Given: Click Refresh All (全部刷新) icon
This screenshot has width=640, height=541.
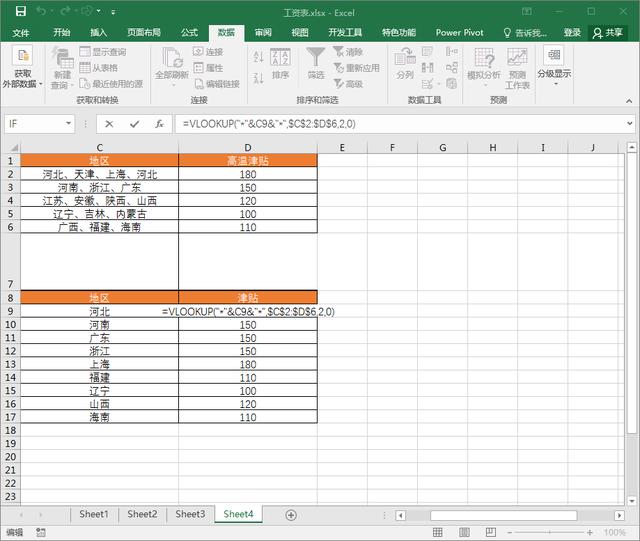Looking at the screenshot, I should (x=172, y=58).
